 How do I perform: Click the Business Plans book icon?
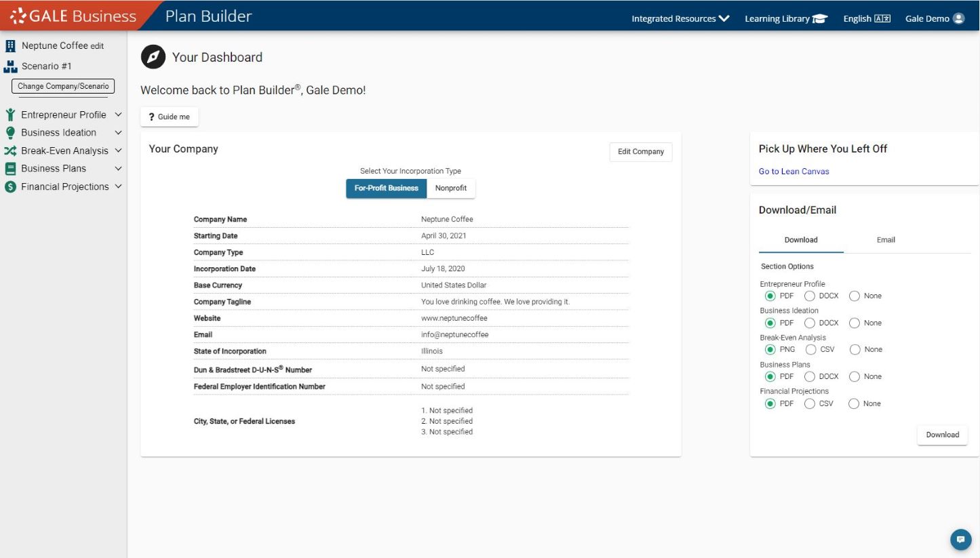coord(10,169)
